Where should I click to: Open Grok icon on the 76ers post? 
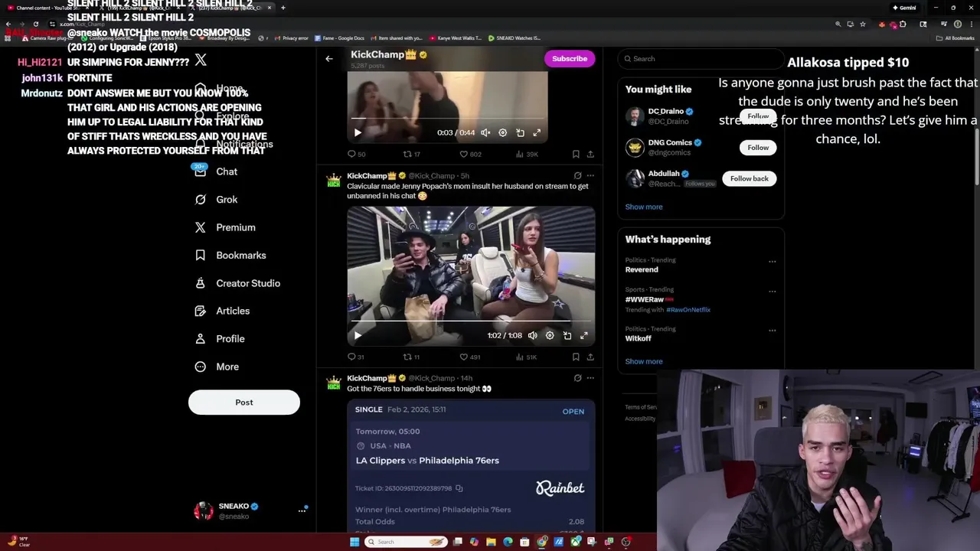[x=577, y=378]
